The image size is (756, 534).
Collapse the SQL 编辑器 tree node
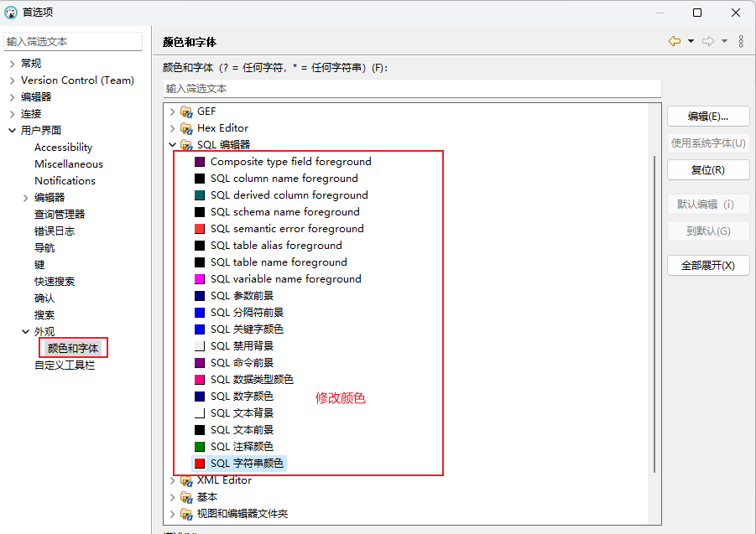coord(172,145)
